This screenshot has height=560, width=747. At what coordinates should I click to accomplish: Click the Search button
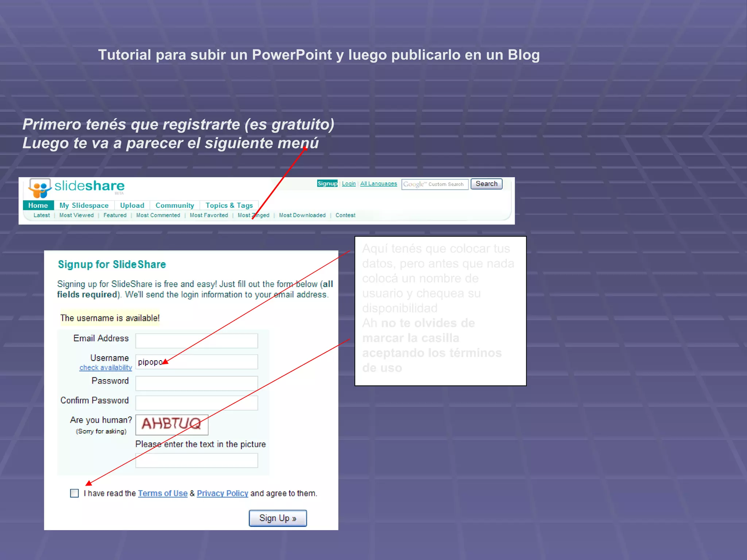[487, 184]
